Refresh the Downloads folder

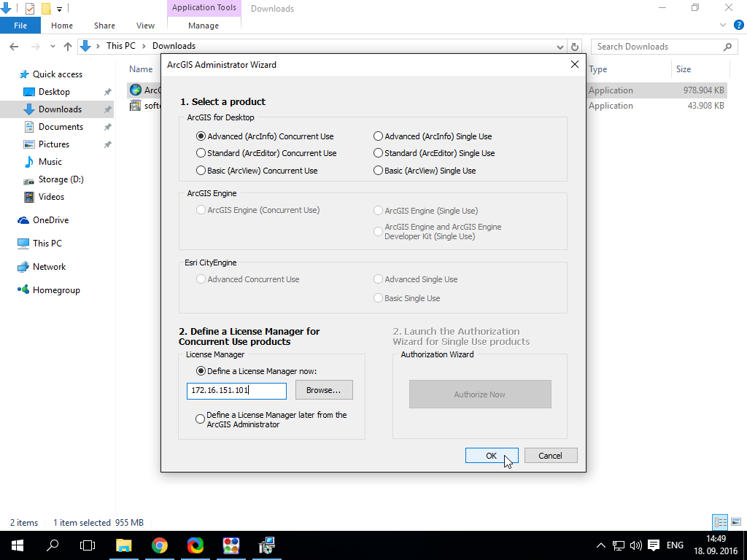575,47
